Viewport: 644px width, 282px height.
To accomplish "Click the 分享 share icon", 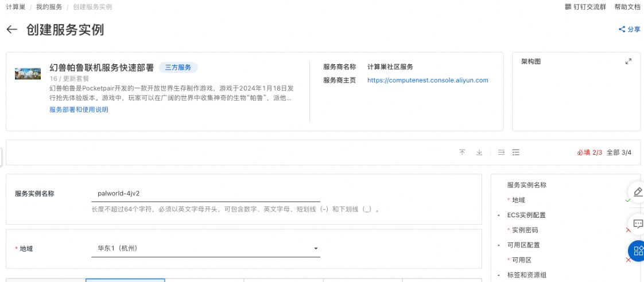I will tap(622, 29).
